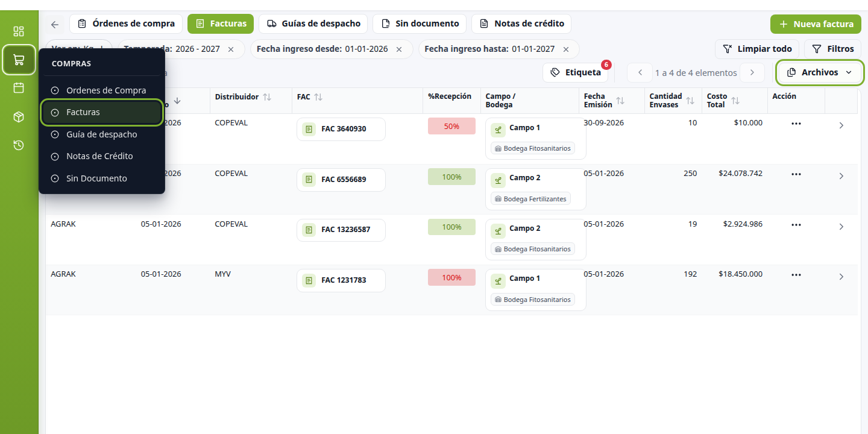Screen dimensions: 868x434
Task: Remove the Fecha ingreso hasta filter chip
Action: click(565, 49)
